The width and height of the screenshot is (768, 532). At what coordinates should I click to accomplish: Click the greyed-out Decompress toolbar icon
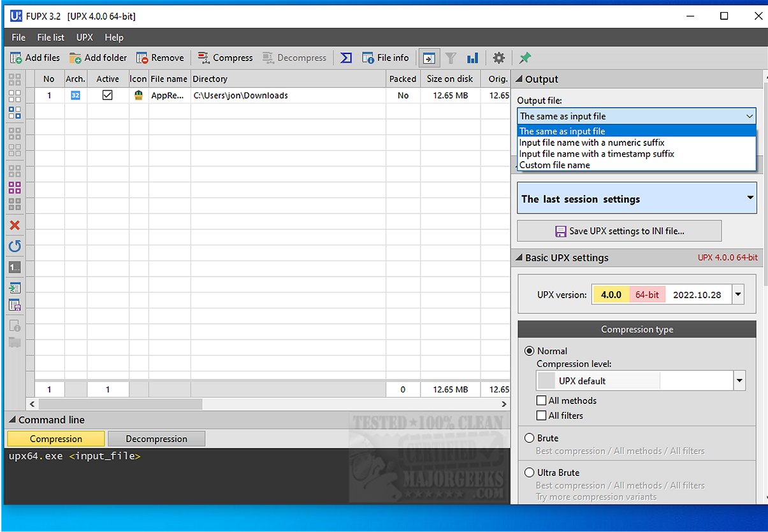click(268, 58)
